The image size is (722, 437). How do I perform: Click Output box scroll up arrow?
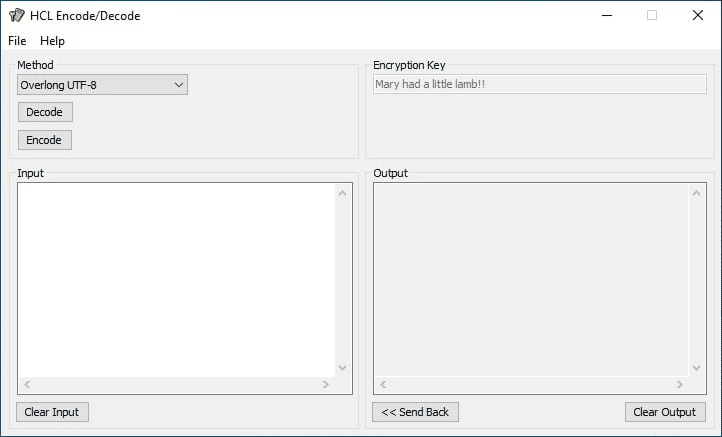pos(696,193)
